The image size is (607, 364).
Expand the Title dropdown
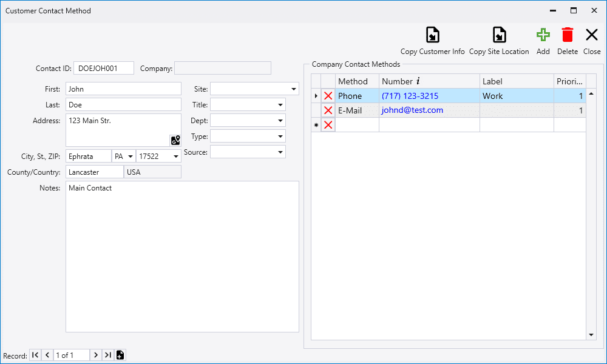[x=280, y=105]
